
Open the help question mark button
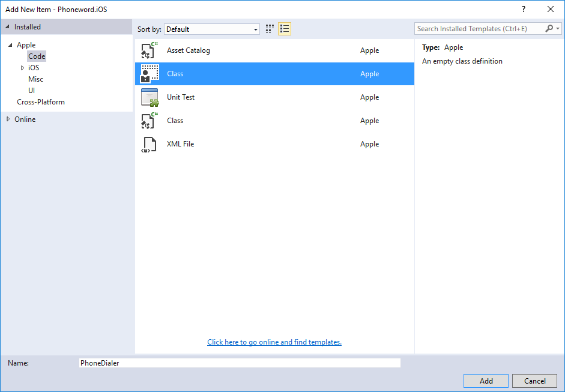524,9
